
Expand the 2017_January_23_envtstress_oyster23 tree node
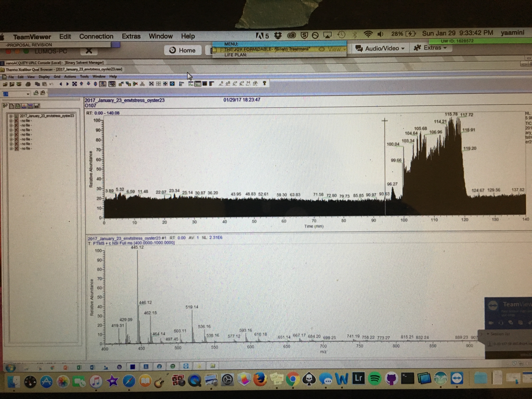tap(11, 116)
